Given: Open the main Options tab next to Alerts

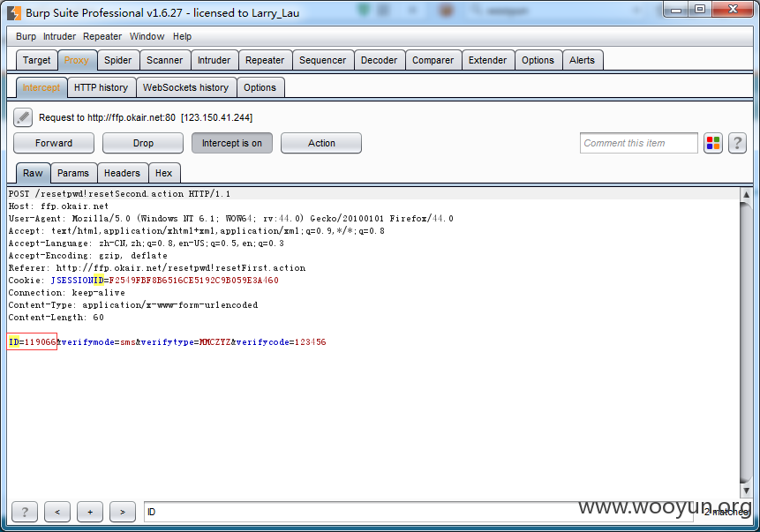Looking at the screenshot, I should coord(538,60).
